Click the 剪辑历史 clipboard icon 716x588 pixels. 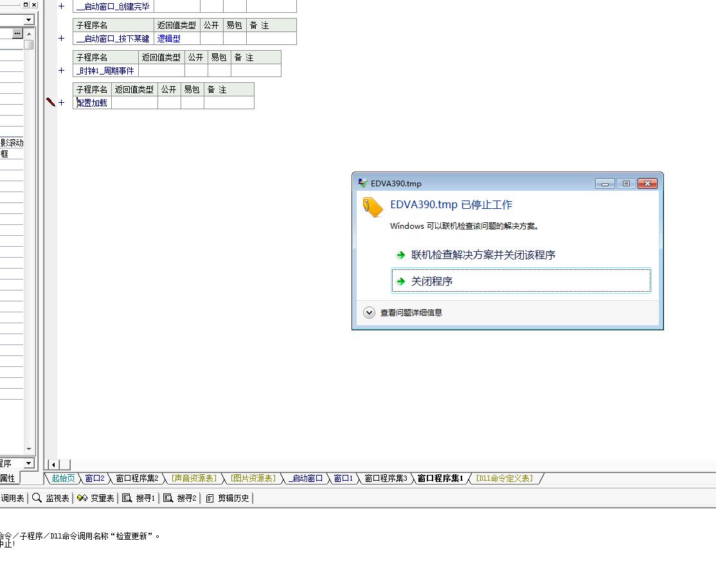pos(210,498)
